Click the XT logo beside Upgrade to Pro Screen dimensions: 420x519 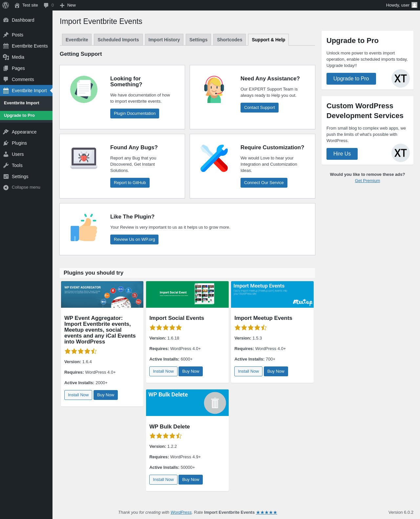click(x=401, y=78)
